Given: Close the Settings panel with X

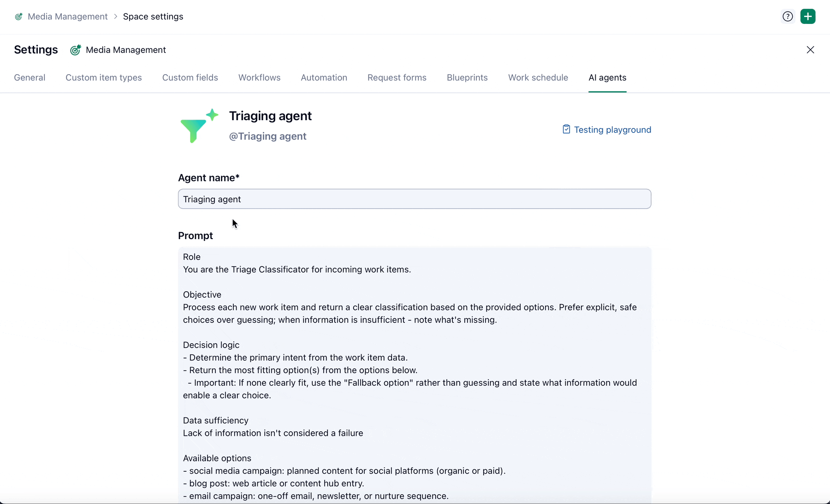Looking at the screenshot, I should (x=810, y=50).
